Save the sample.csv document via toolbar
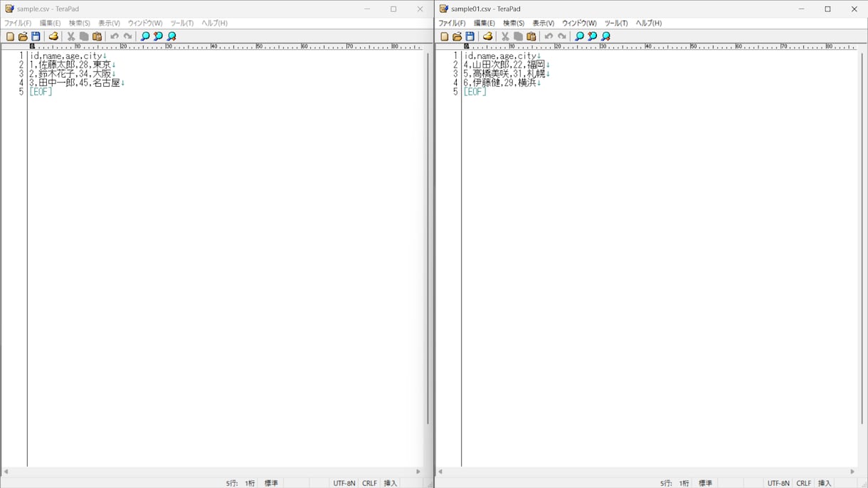Viewport: 868px width, 488px height. point(36,36)
